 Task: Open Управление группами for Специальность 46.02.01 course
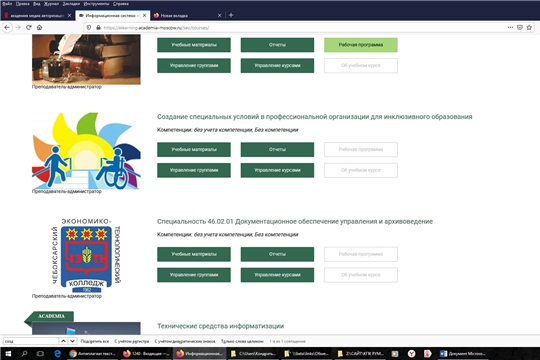pyautogui.click(x=194, y=275)
